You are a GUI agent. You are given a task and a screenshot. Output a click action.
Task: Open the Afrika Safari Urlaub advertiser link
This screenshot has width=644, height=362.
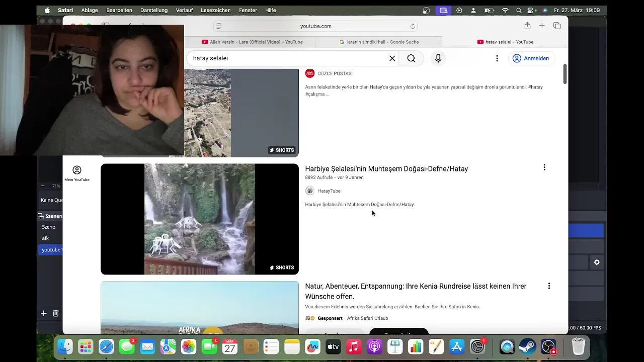(367, 318)
